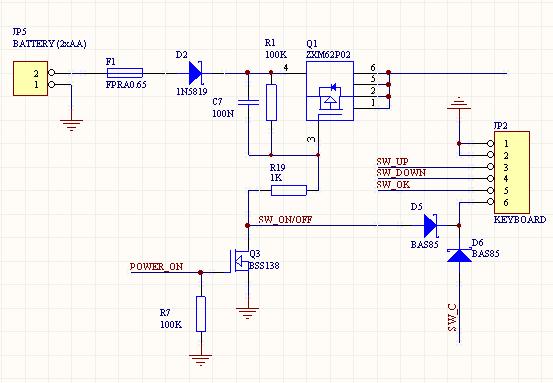Select the SW_DOWN net label
The width and height of the screenshot is (553, 383).
(x=401, y=173)
